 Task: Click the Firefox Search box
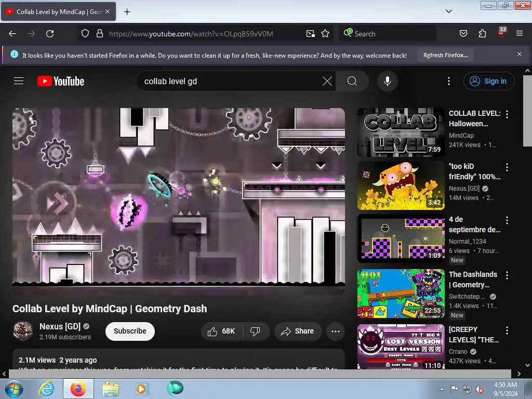tap(387, 34)
